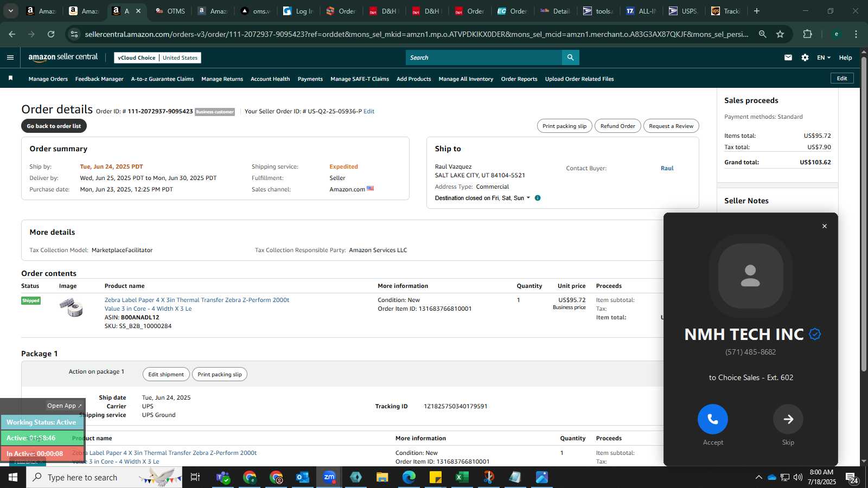Open Manage Returns menu item
This screenshot has width=868, height=488.
pyautogui.click(x=222, y=79)
